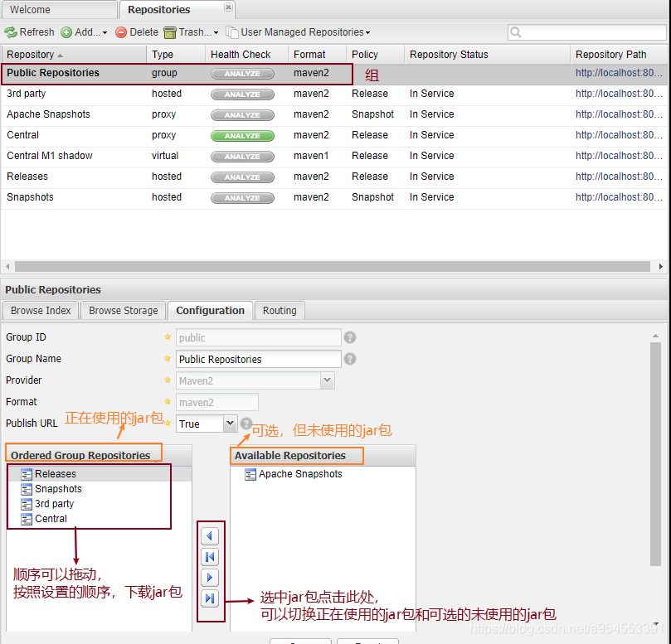671x644 pixels.
Task: Click ANALYZE for Central M1 shadow
Action: coord(242,157)
